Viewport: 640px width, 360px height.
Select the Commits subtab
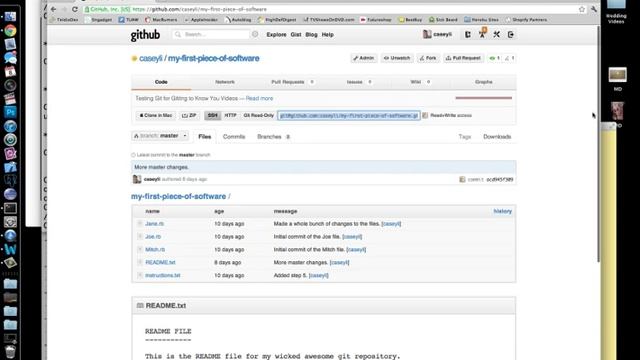point(234,137)
